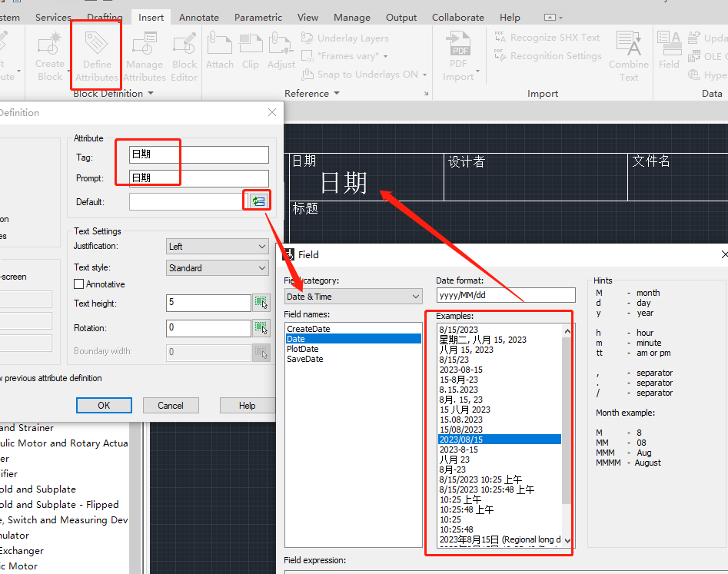The width and height of the screenshot is (728, 574).
Task: Click Snap to Underlays ON
Action: pos(367,75)
